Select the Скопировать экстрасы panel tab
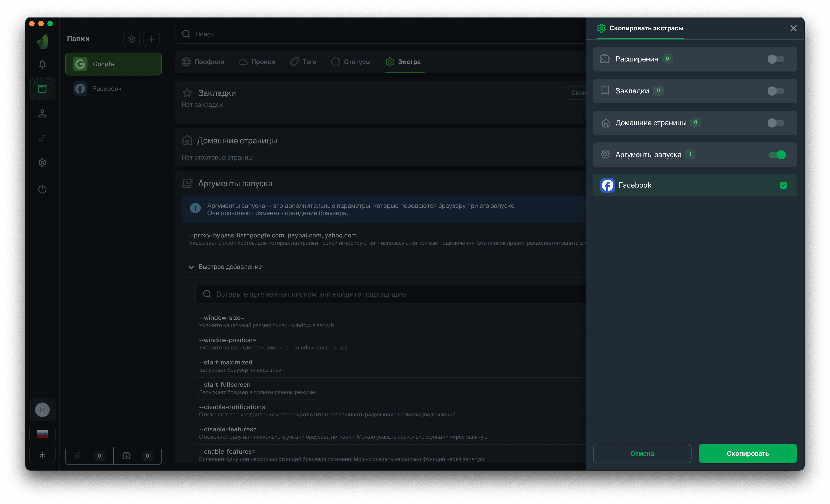 640,28
